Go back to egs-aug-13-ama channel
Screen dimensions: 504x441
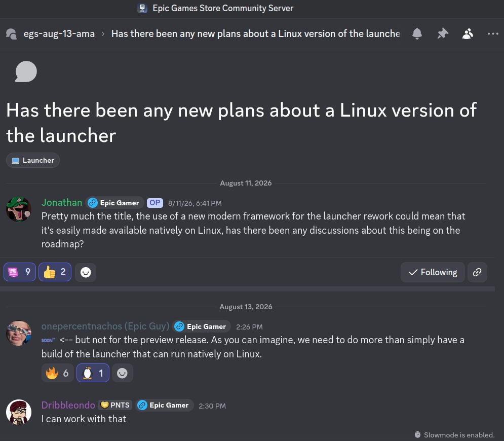pos(59,34)
